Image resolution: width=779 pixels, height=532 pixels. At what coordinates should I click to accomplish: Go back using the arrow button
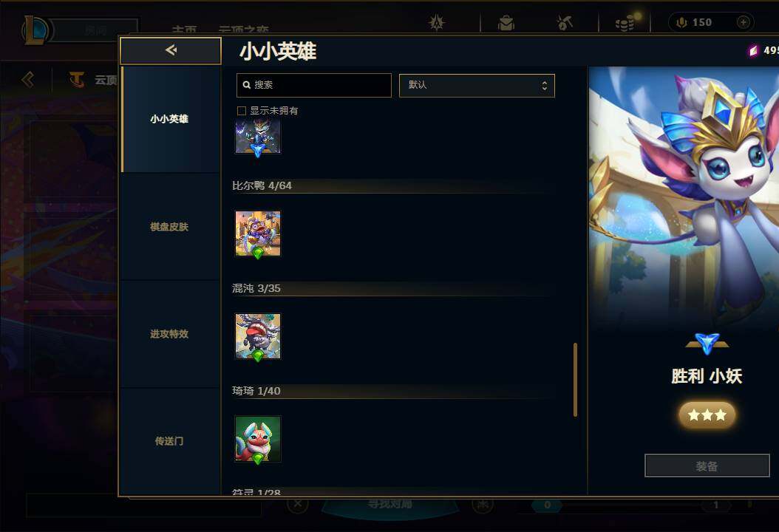[x=171, y=50]
